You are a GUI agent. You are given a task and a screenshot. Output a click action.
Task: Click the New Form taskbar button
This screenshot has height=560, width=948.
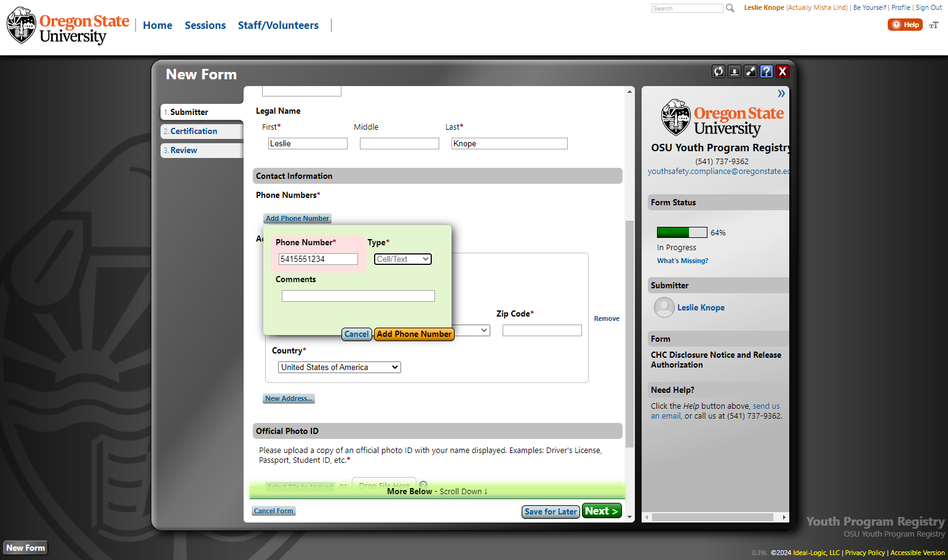(x=26, y=548)
